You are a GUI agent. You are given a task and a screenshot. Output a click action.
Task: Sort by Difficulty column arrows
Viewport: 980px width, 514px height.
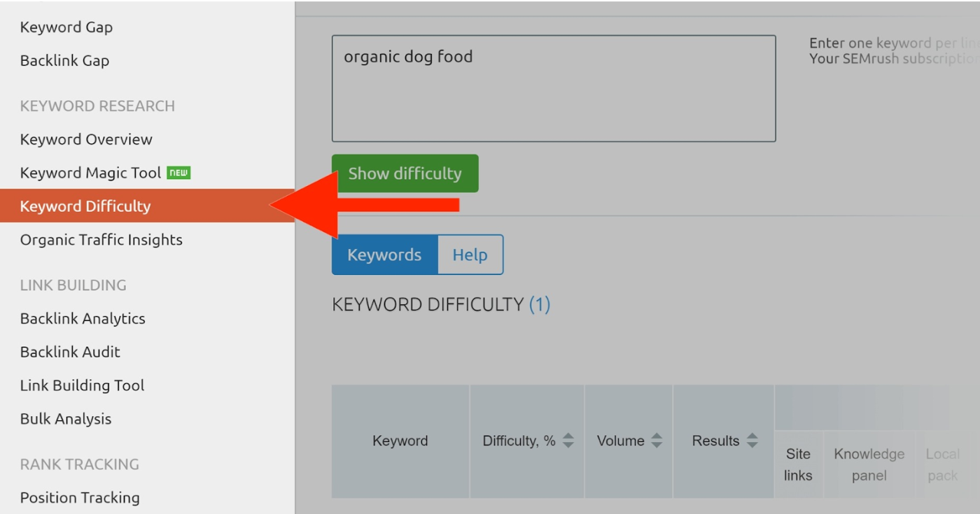point(568,441)
